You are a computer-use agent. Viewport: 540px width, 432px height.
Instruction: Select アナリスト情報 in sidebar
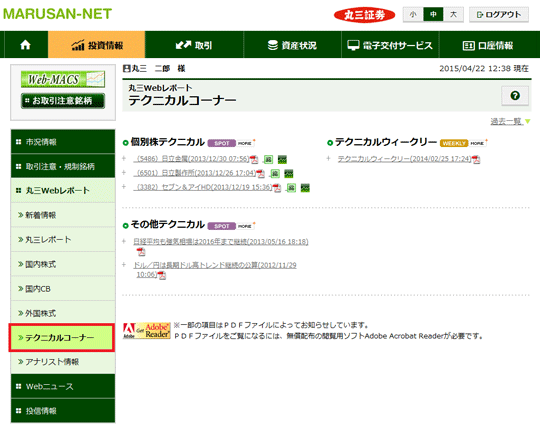coord(63,362)
